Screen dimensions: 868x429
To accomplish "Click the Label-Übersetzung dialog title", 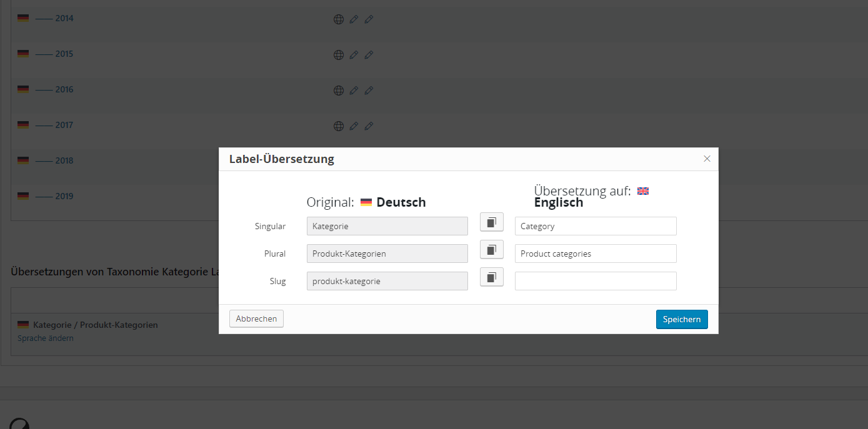I will [x=282, y=159].
